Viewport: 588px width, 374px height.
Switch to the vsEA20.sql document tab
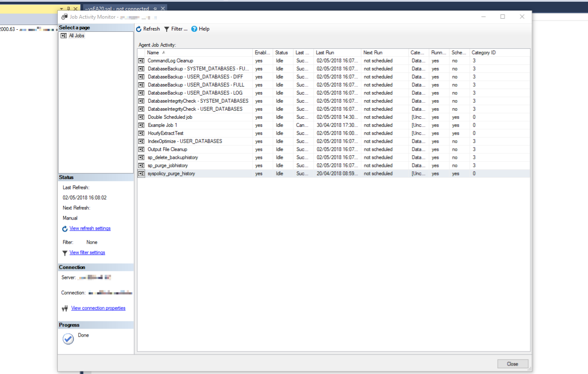pos(117,8)
